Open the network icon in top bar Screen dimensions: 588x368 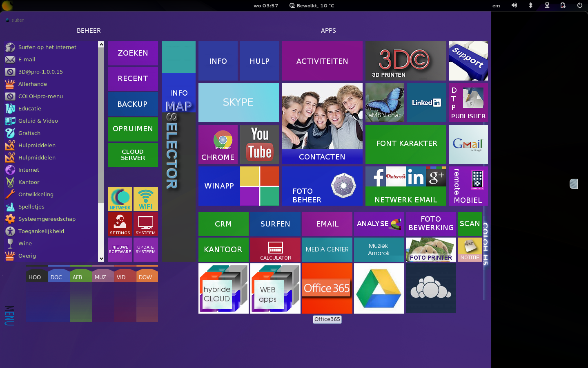point(547,5)
